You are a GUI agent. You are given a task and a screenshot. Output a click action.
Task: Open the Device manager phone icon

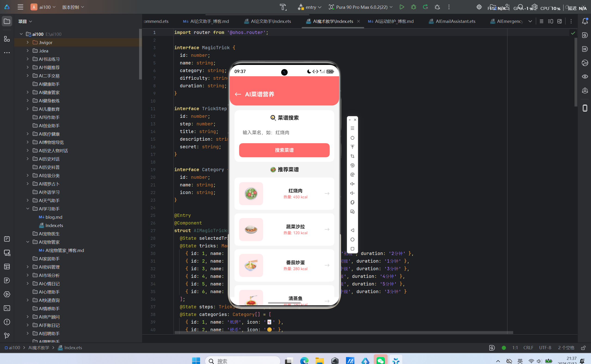(585, 108)
